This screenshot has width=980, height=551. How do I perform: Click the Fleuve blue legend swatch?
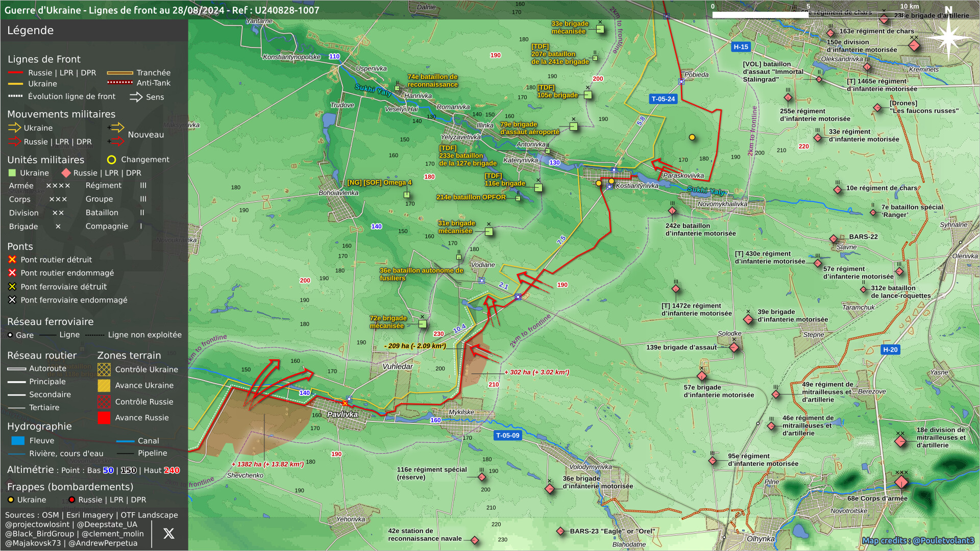coord(18,441)
